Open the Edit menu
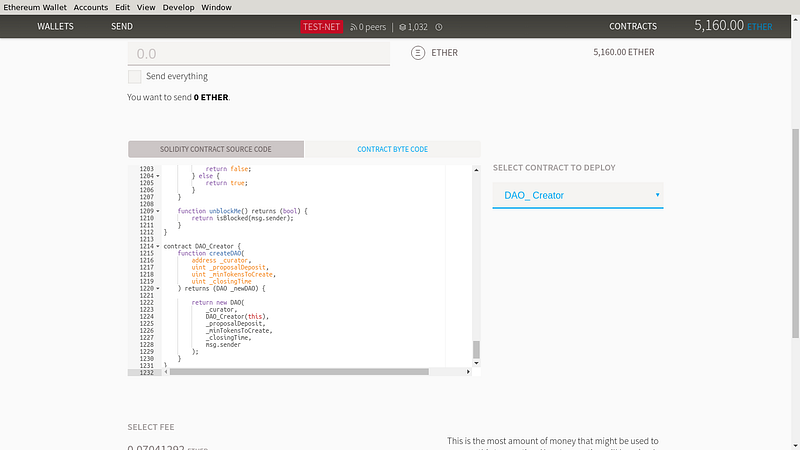 (122, 7)
